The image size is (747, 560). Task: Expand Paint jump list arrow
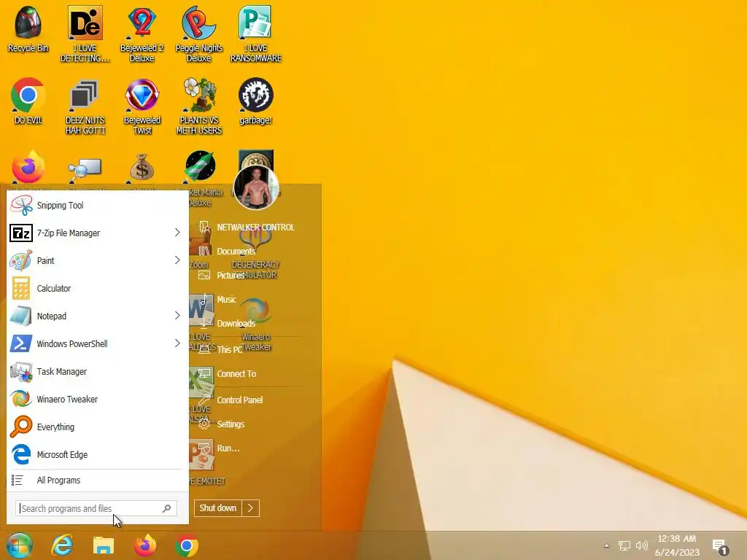click(x=177, y=260)
